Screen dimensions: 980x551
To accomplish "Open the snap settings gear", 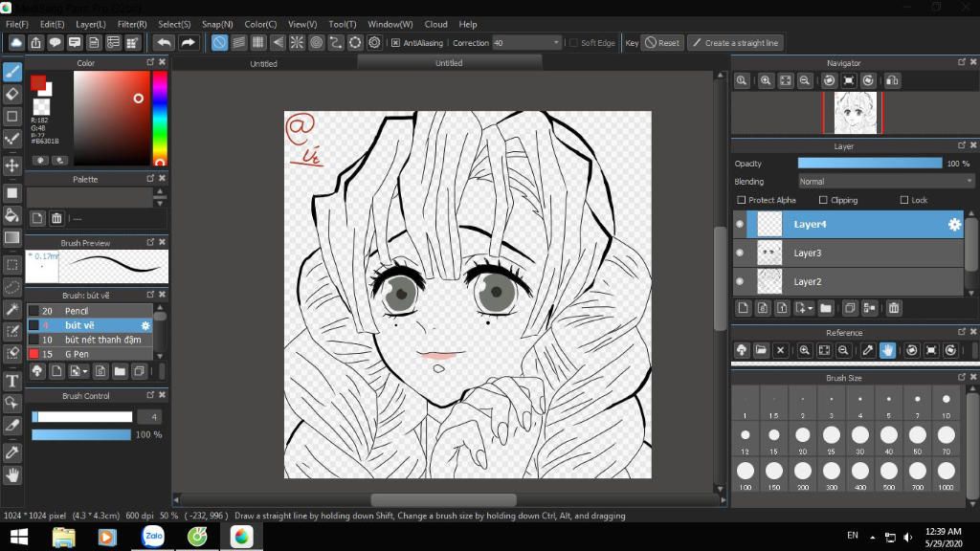I will 374,42.
